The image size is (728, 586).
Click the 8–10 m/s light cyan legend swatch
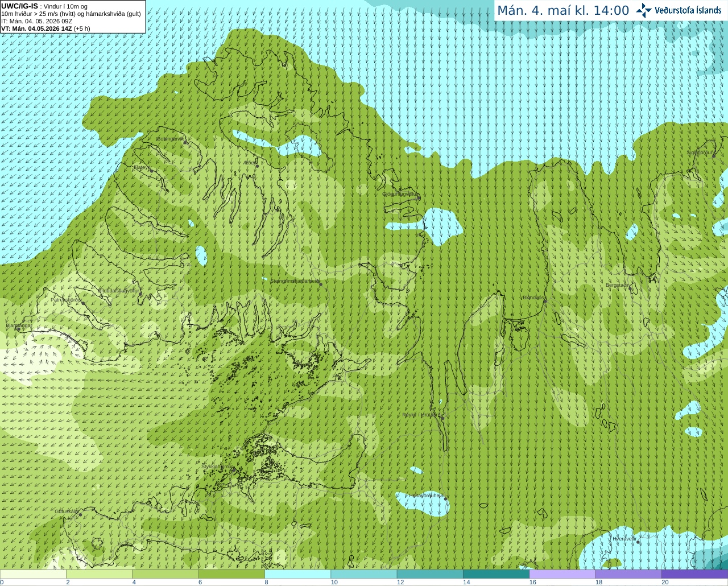click(x=297, y=574)
